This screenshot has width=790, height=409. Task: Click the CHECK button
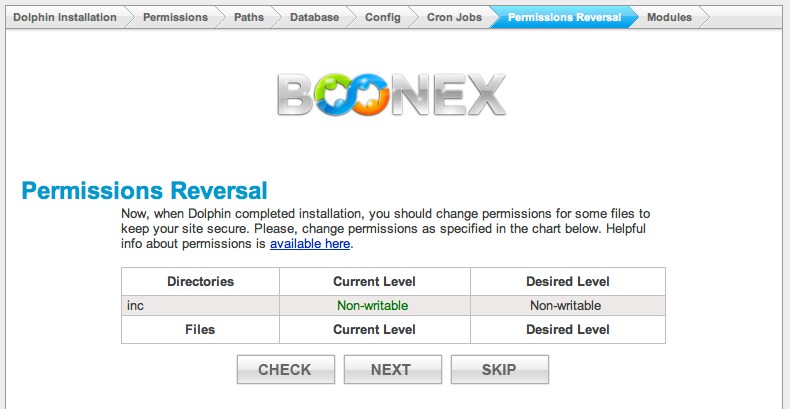tap(286, 370)
